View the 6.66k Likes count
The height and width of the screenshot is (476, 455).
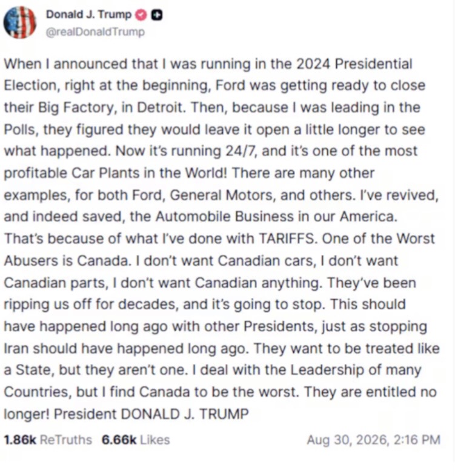pos(119,440)
